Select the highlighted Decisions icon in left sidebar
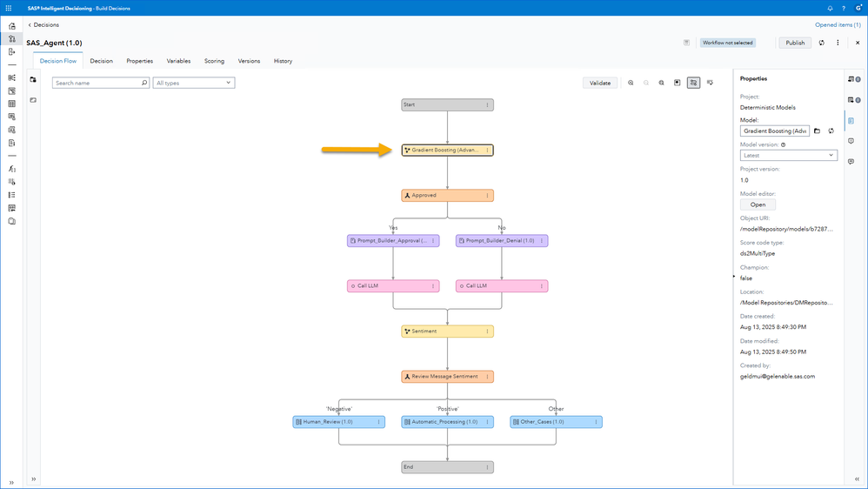This screenshot has height=489, width=868. [x=11, y=39]
